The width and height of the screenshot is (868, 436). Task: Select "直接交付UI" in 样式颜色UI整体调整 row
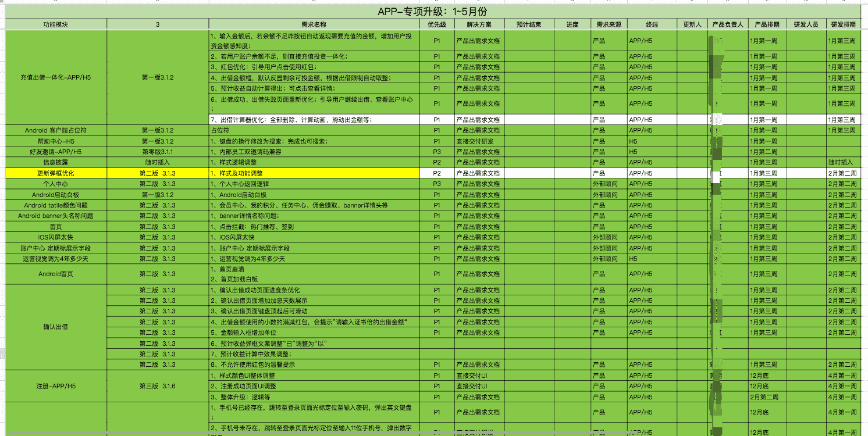click(479, 376)
